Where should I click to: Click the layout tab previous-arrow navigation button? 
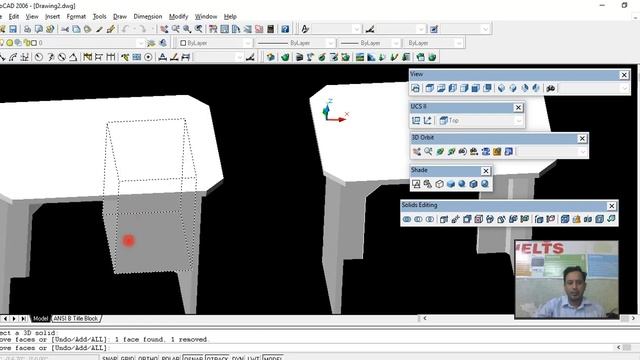click(5, 318)
